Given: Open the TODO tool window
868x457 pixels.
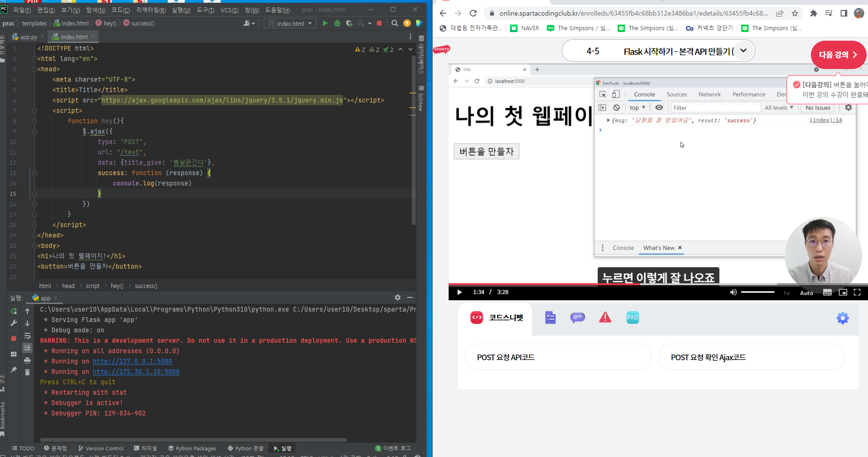Looking at the screenshot, I should pos(23,448).
